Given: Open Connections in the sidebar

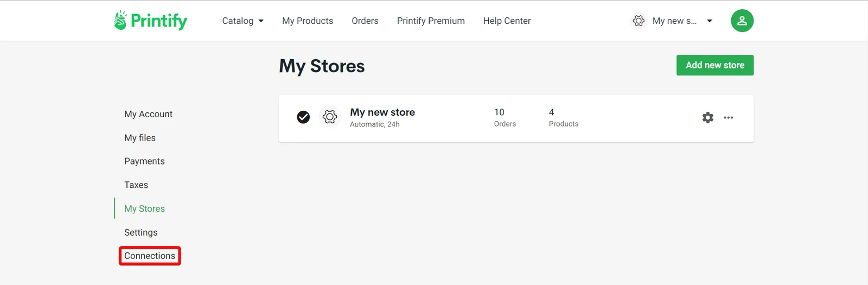Looking at the screenshot, I should coord(150,256).
